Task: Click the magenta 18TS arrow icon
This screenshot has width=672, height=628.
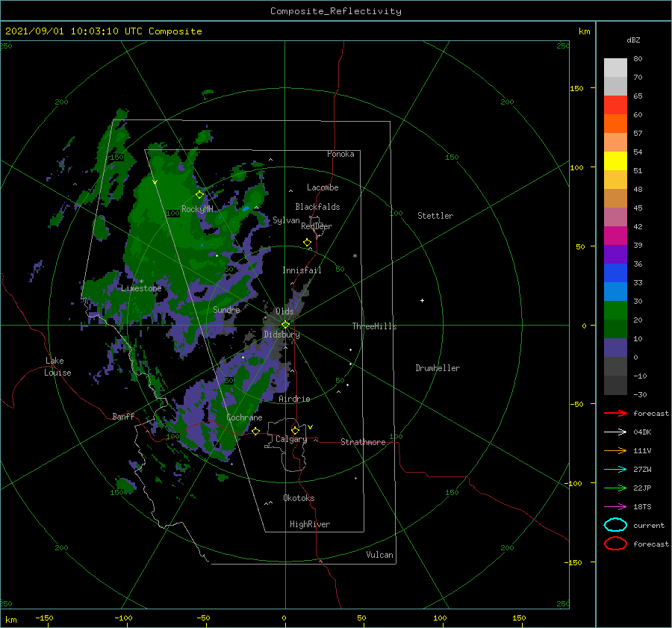Action: [x=615, y=507]
